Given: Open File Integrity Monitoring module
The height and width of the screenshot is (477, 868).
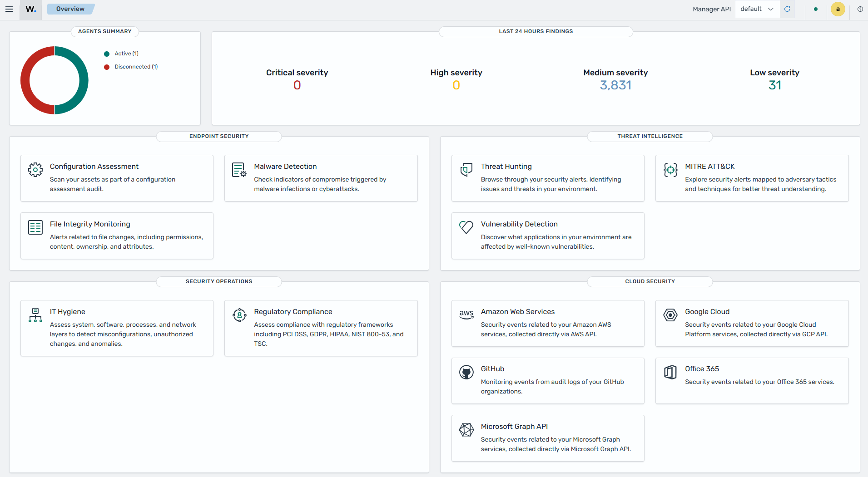Looking at the screenshot, I should pos(117,236).
